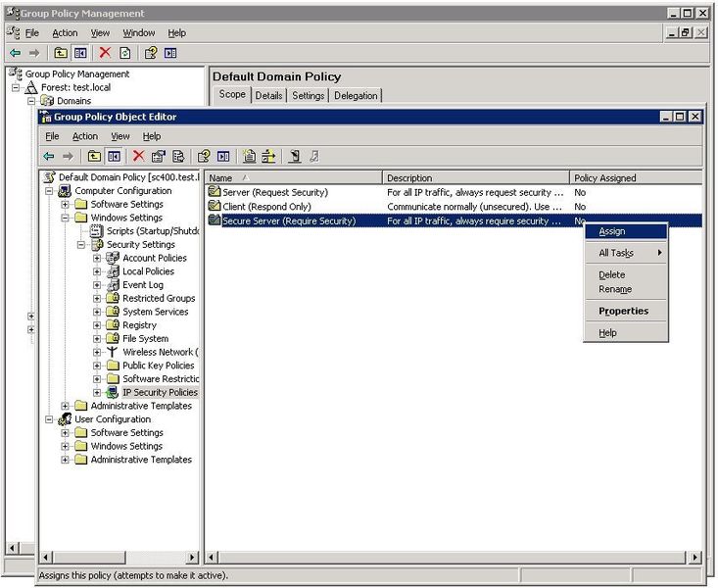Viewport: 718px width, 588px height.
Task: Choose Help from context menu
Action: (x=626, y=333)
